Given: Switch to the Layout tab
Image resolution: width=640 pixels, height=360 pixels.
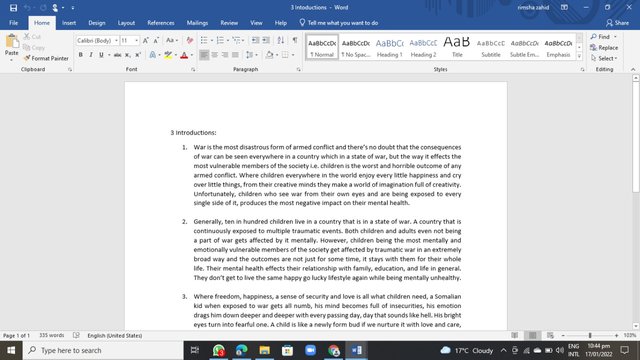Looking at the screenshot, I should point(126,23).
